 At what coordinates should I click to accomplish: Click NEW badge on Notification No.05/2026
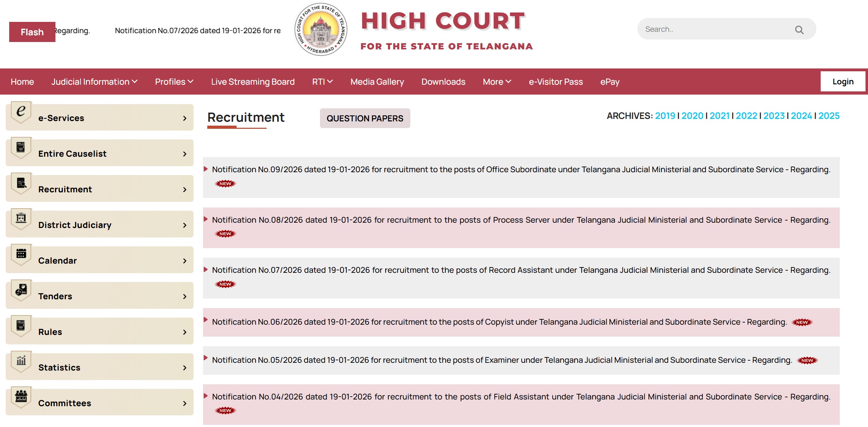(807, 360)
